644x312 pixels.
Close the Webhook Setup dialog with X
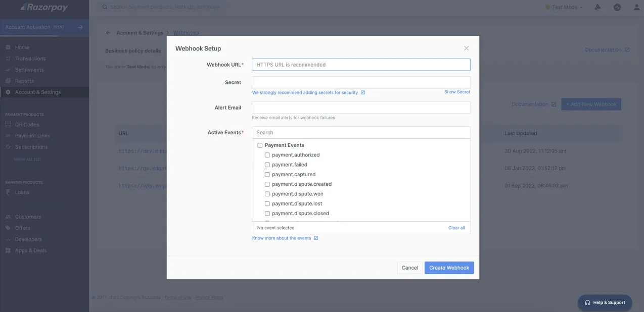(x=466, y=48)
